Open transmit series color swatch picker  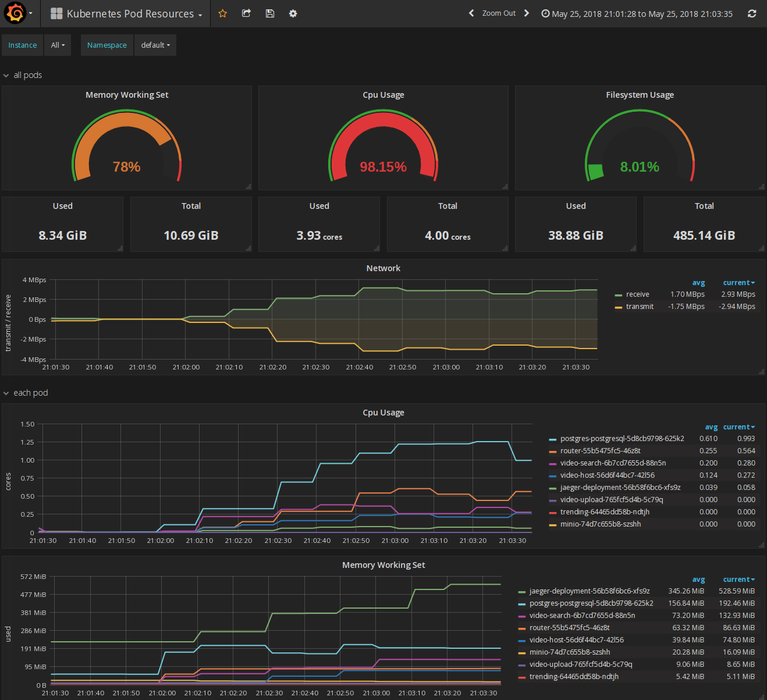619,307
